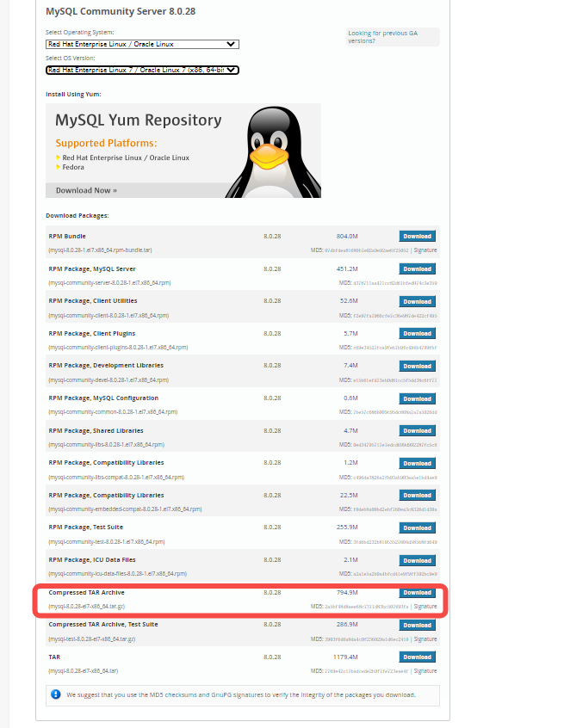Image resolution: width=564 pixels, height=728 pixels.
Task: Select filename mysql-community-client-8.0.28-1.el7.x86_64.rpm
Action: coord(108,315)
